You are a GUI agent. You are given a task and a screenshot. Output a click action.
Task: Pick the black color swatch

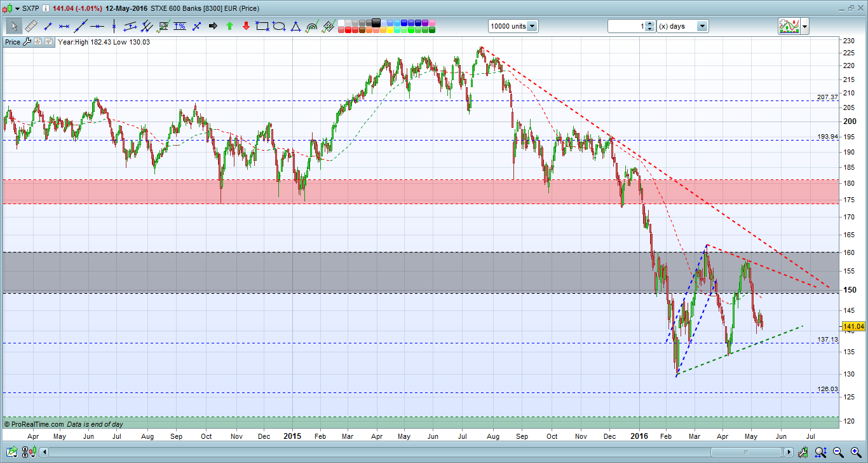[376, 22]
